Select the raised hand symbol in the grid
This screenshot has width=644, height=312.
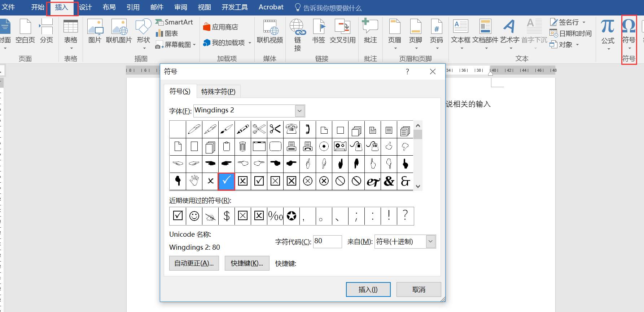tap(194, 181)
